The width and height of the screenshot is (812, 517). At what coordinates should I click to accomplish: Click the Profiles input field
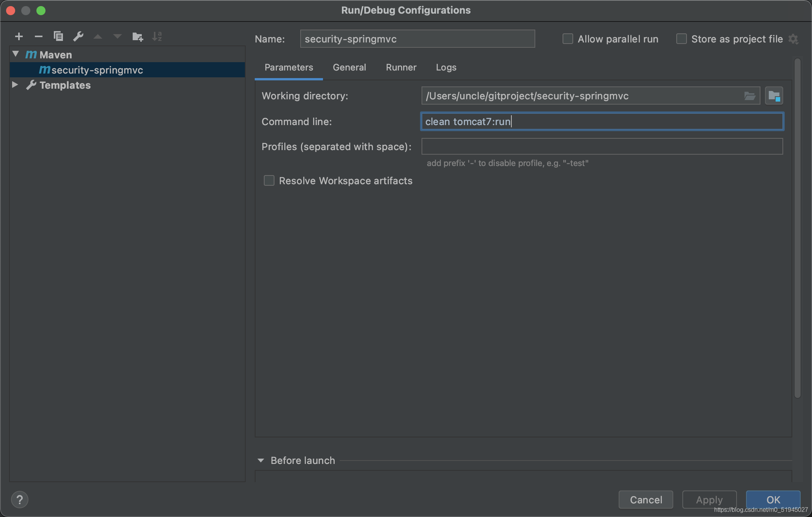pyautogui.click(x=602, y=146)
